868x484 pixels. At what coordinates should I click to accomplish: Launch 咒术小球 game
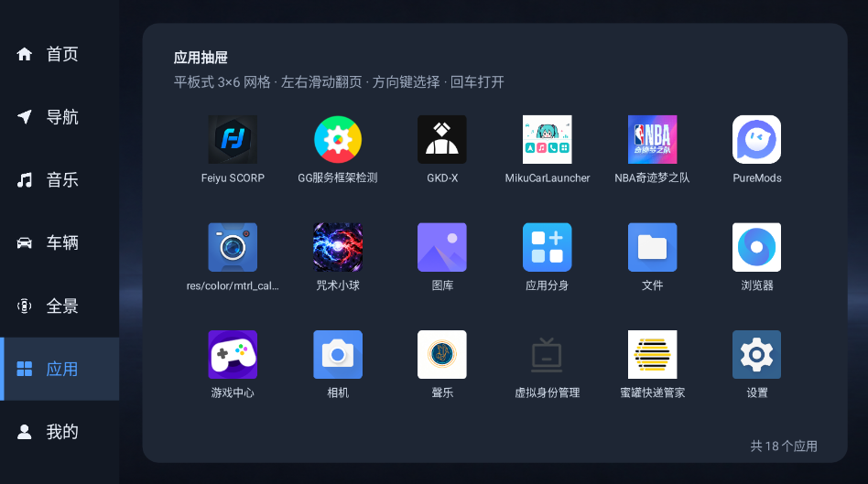338,247
